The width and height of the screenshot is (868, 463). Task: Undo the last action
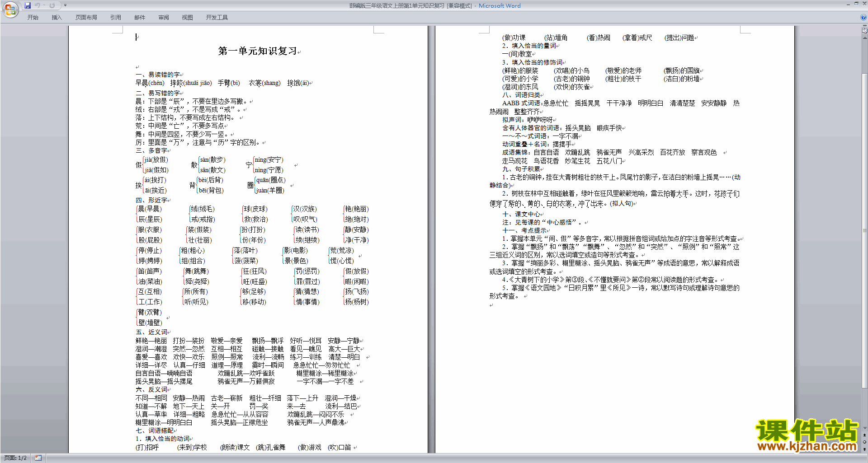38,5
